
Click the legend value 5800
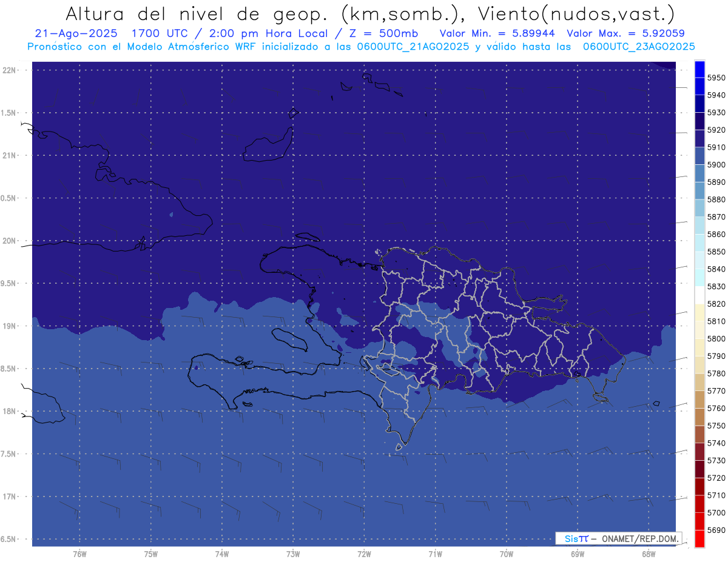click(716, 339)
